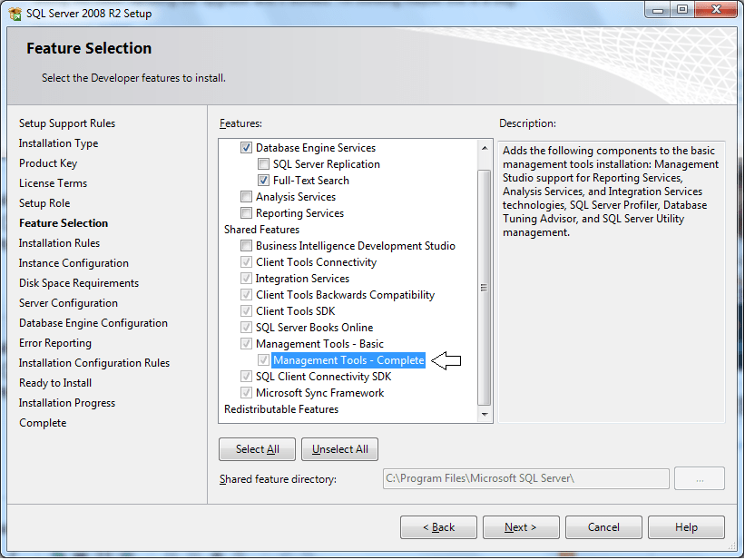
Task: Click Installation Rules step
Action: 59,243
